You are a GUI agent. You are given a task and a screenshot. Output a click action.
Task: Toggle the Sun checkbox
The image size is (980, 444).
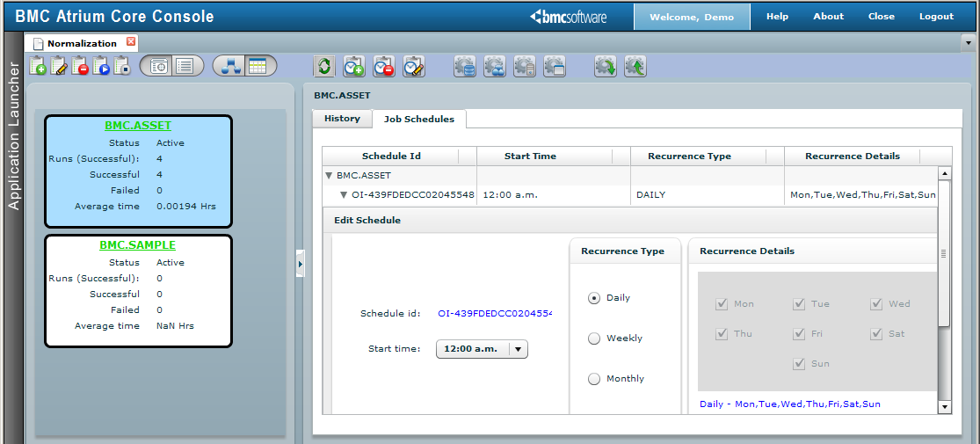pyautogui.click(x=799, y=364)
